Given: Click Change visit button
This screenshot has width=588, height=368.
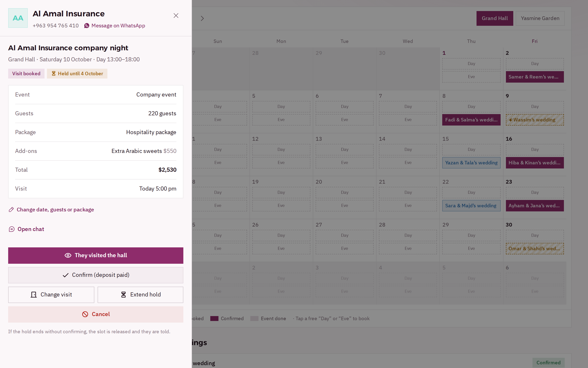Looking at the screenshot, I should click(51, 295).
